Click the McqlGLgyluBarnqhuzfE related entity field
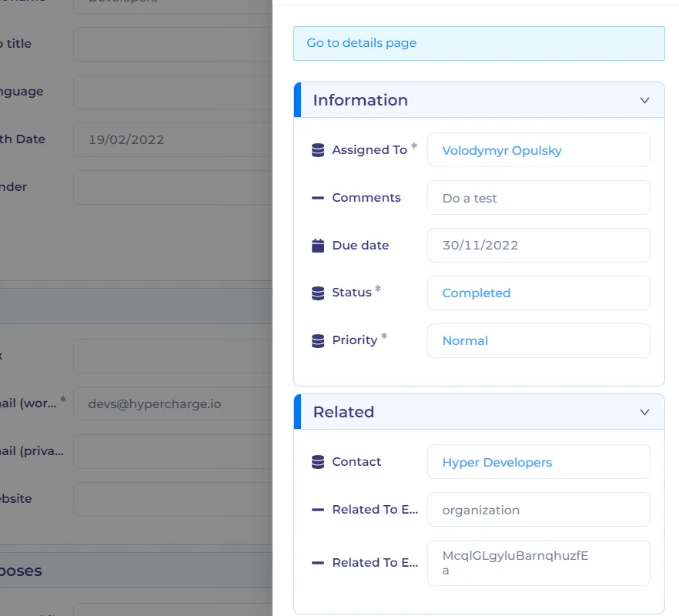The height and width of the screenshot is (616, 679). (539, 563)
